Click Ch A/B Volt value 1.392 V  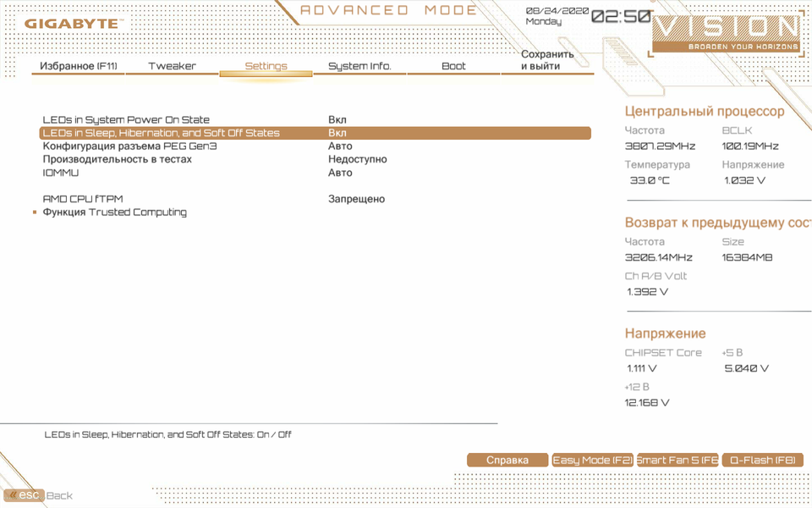[x=647, y=292]
